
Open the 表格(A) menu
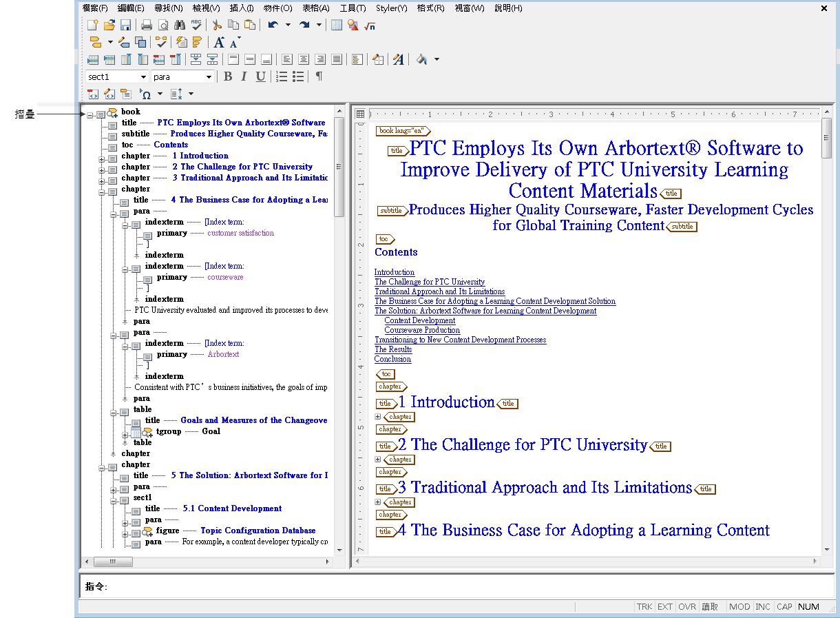[317, 8]
